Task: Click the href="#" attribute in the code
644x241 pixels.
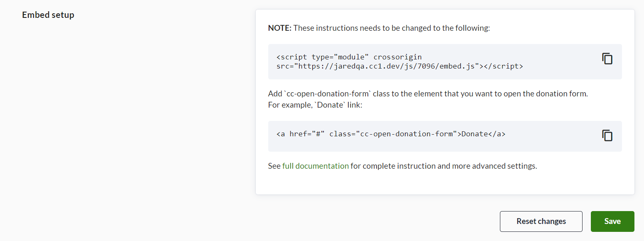Action: coord(307,134)
